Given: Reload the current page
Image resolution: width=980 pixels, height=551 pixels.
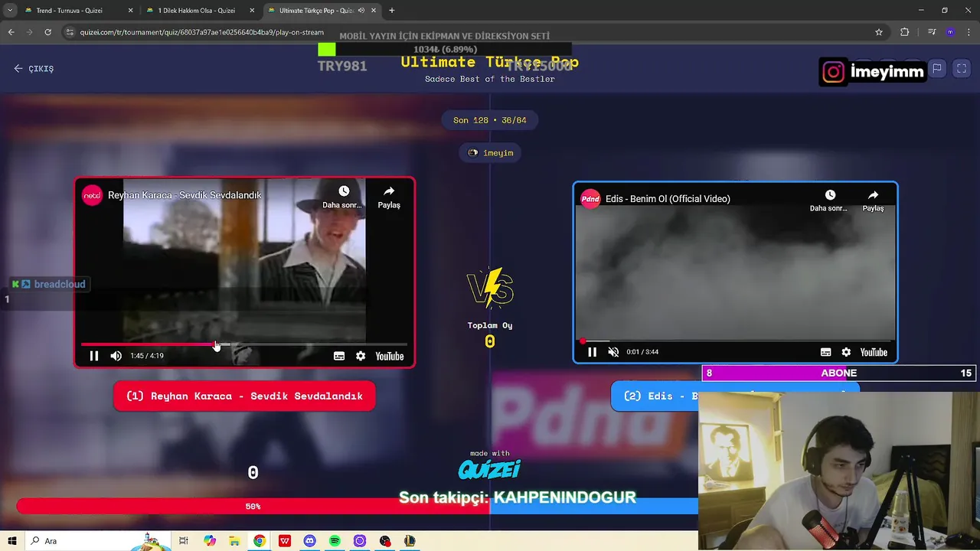Looking at the screenshot, I should pyautogui.click(x=47, y=32).
